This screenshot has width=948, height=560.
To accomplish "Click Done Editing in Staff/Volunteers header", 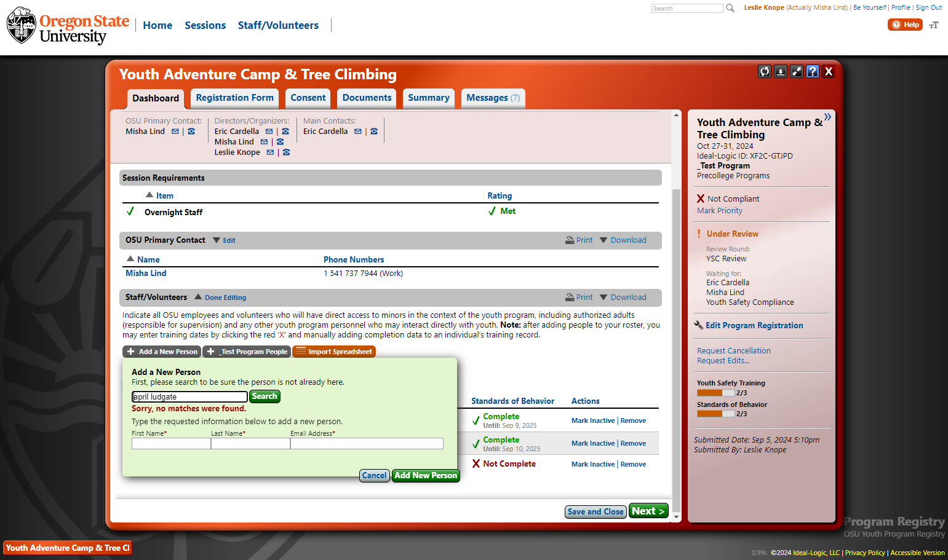I will point(220,298).
